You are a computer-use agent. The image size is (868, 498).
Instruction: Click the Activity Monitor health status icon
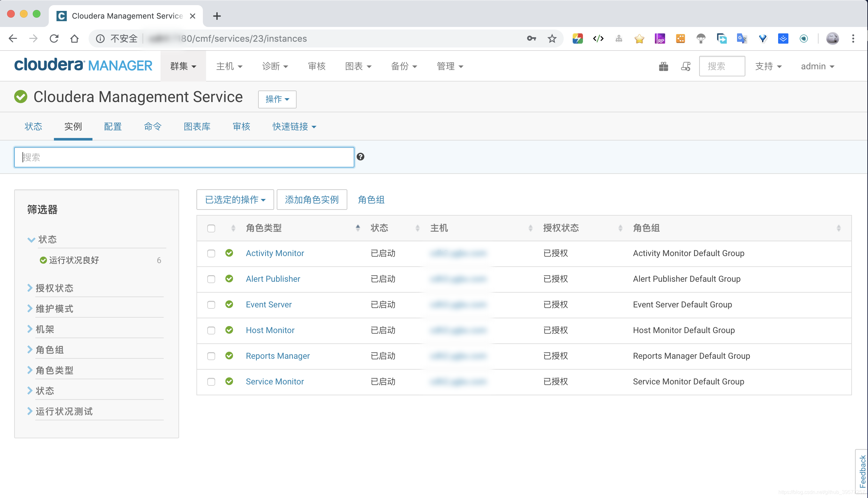pyautogui.click(x=229, y=253)
